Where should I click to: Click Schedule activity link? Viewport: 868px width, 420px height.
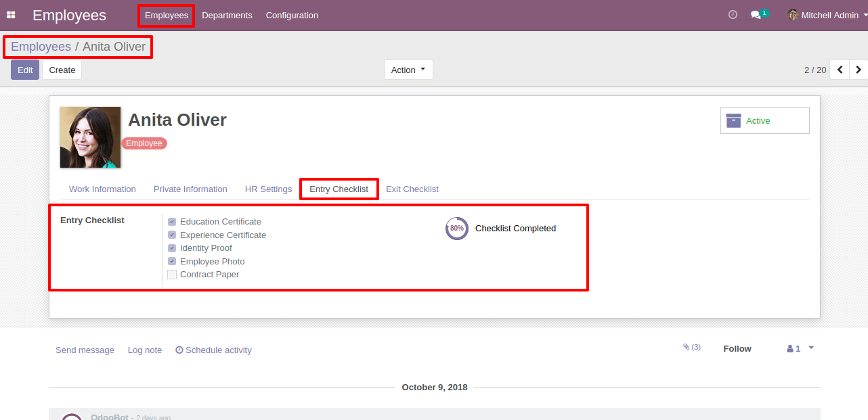[213, 350]
